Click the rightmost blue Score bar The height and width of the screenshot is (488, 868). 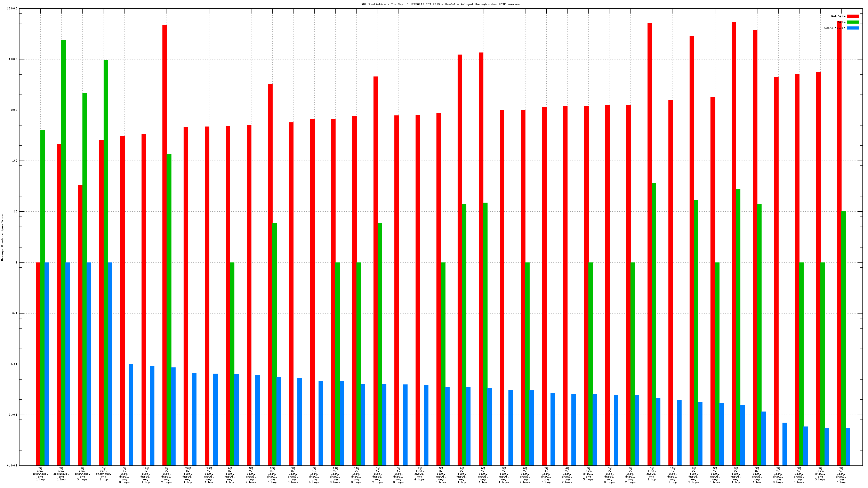pos(848,447)
